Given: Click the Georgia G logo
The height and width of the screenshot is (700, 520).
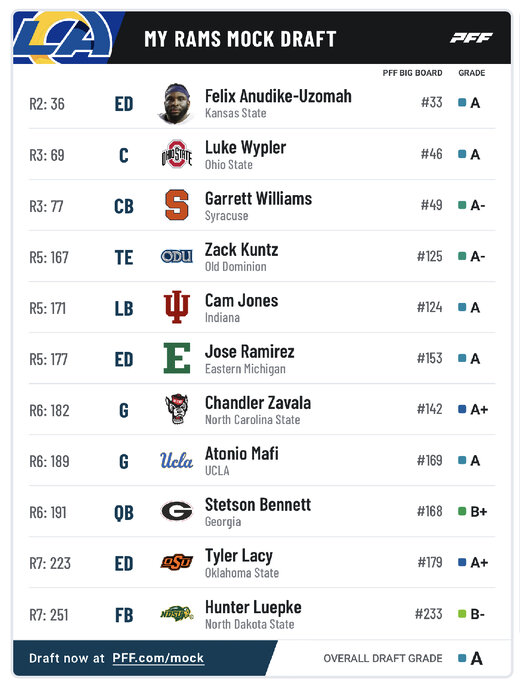Looking at the screenshot, I should click(177, 511).
